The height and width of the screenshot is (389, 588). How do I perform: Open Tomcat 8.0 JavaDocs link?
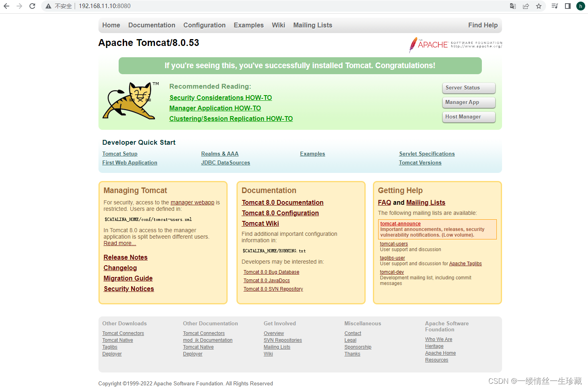(266, 281)
